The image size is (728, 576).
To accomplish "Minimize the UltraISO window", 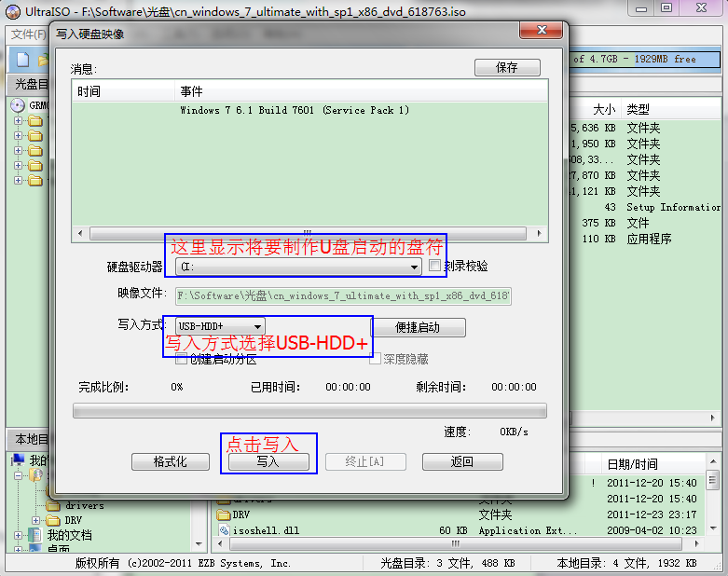I will [x=641, y=7].
